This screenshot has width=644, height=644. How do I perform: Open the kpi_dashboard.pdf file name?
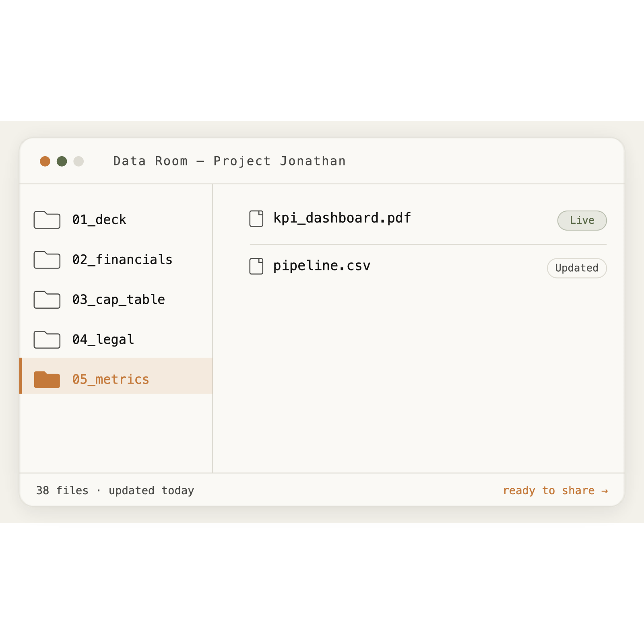pos(342,218)
